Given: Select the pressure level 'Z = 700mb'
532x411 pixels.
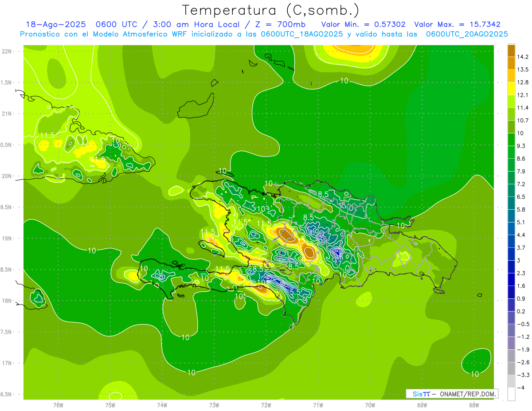Looking at the screenshot, I should 280,25.
